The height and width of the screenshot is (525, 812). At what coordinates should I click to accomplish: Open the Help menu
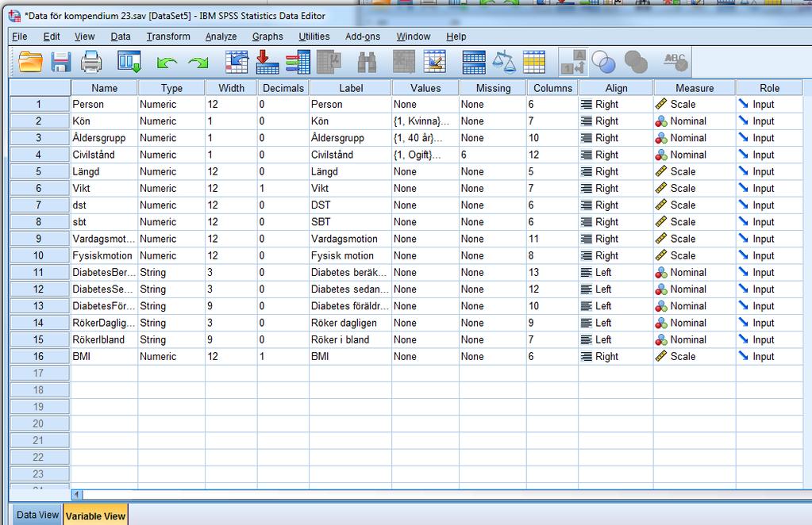point(456,36)
